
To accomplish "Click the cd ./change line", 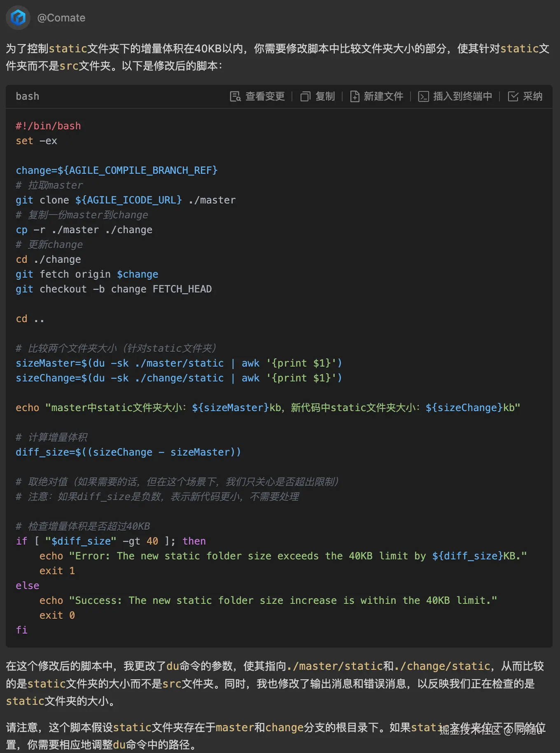I will click(x=48, y=260).
